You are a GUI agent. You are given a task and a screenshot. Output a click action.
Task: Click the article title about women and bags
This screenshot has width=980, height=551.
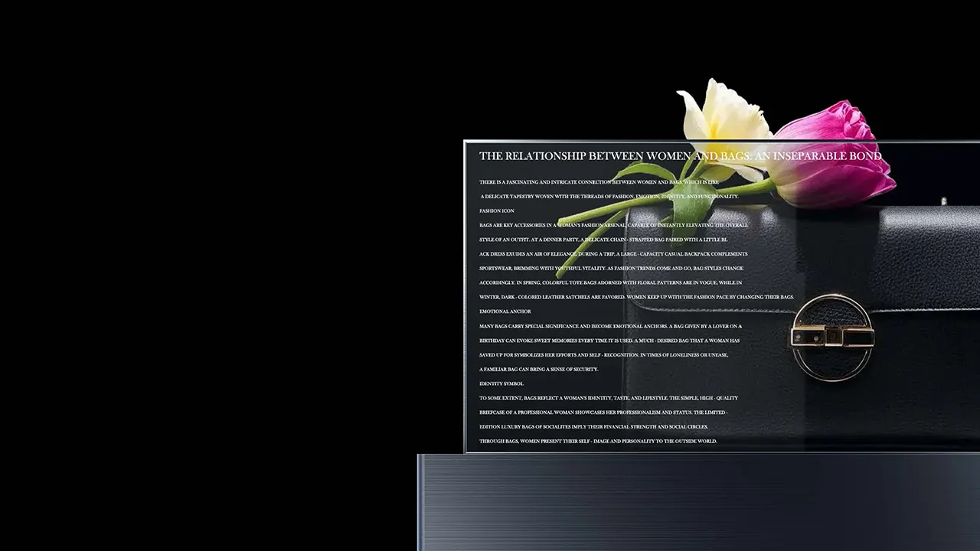tap(680, 156)
